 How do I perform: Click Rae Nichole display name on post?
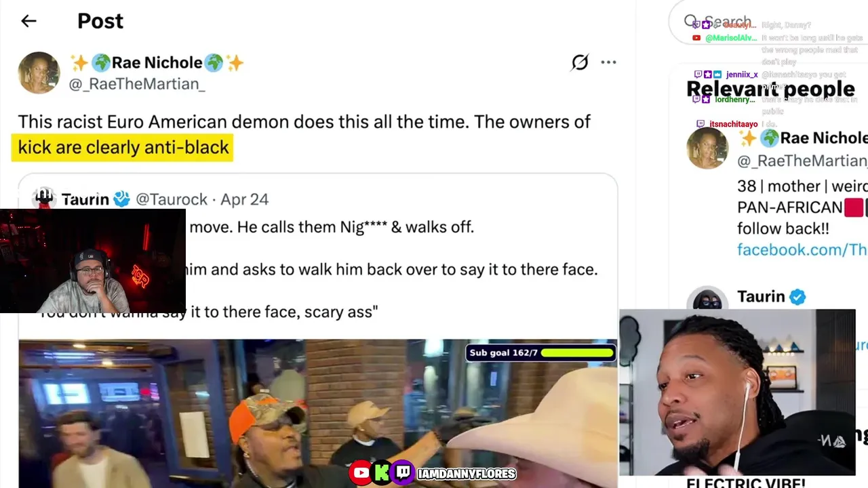click(157, 63)
